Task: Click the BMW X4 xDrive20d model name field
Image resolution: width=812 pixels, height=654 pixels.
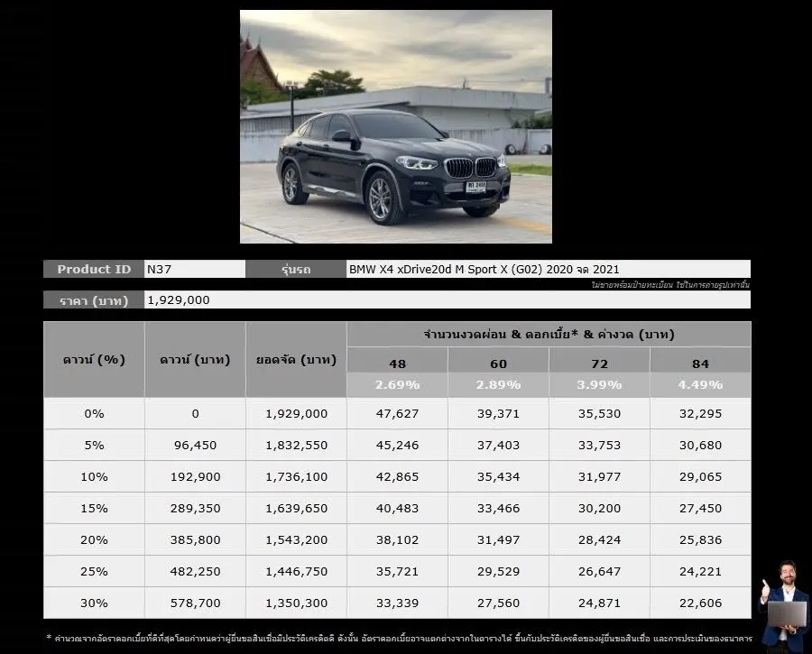Action: (549, 269)
